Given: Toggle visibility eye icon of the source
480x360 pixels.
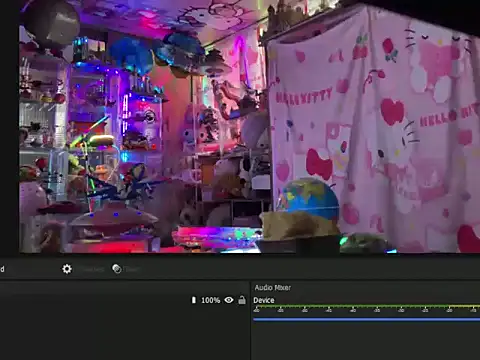Looking at the screenshot, I should pos(229,300).
